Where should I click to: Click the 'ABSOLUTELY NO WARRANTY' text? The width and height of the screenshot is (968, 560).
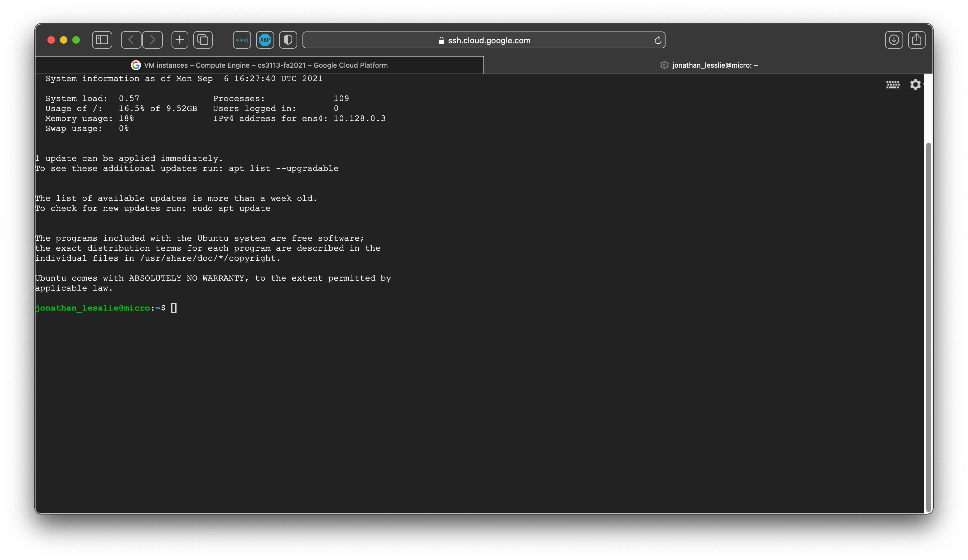(187, 278)
